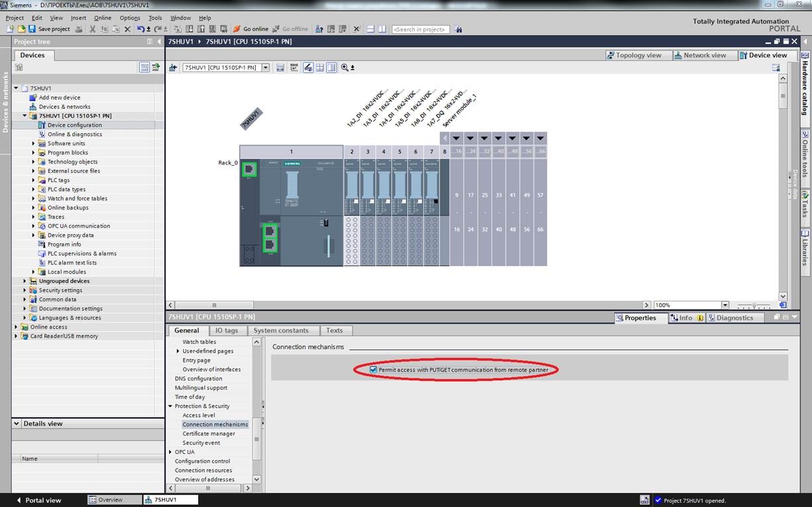The image size is (812, 507).
Task: Click the zoom magnifier icon in device view
Action: [345, 68]
